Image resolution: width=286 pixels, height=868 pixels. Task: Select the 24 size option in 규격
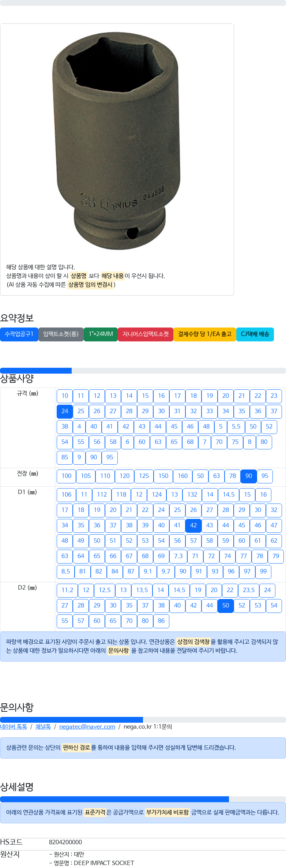pos(65,411)
